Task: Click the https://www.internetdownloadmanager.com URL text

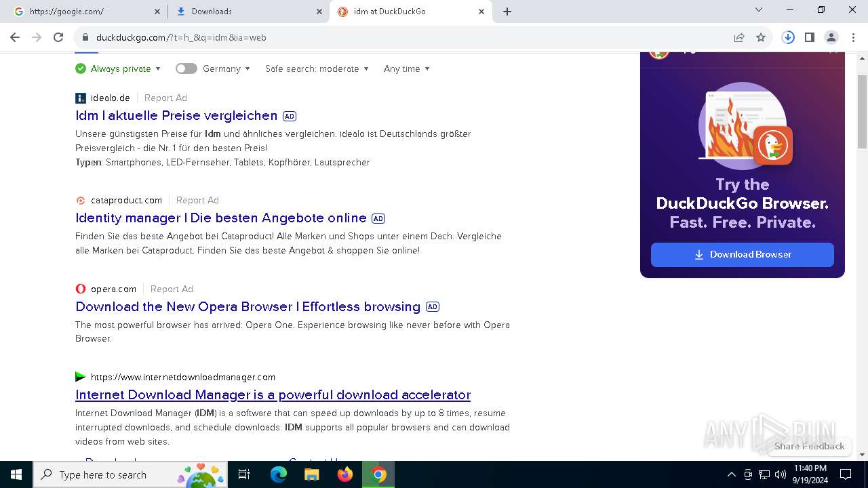Action: click(183, 377)
